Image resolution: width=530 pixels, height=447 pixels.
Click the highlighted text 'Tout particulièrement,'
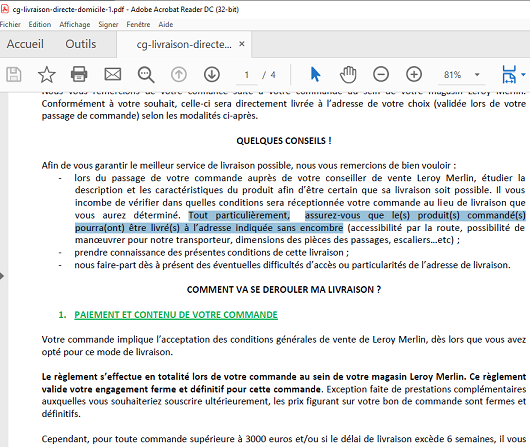click(239, 215)
